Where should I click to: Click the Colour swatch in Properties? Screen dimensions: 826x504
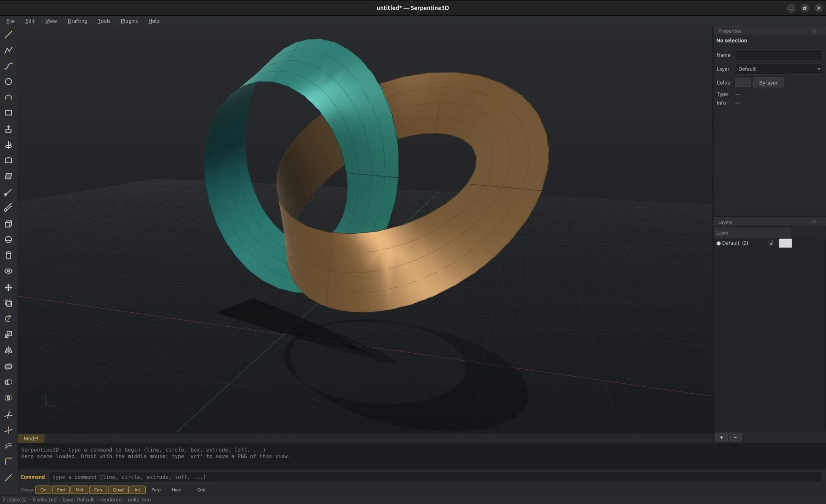(743, 83)
